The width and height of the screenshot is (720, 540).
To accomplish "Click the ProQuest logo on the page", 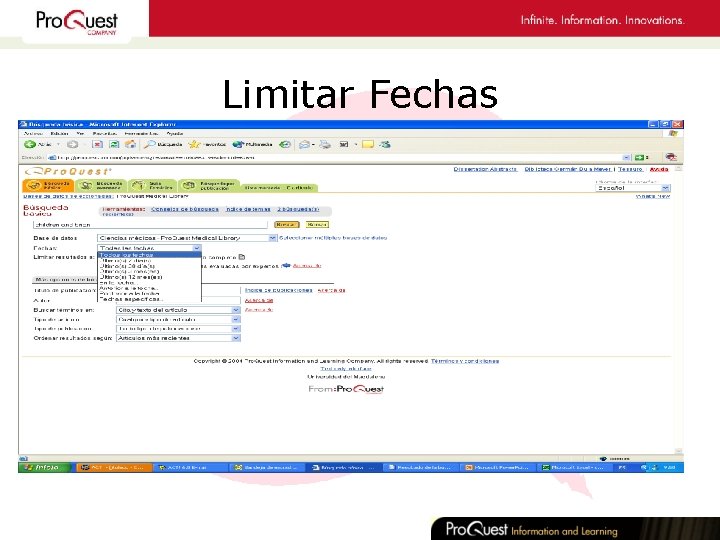I will tap(68, 171).
